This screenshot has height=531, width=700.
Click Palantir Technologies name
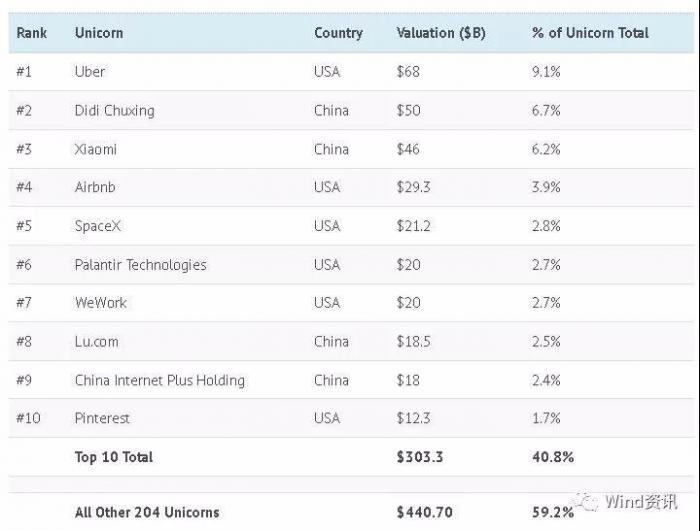point(140,265)
